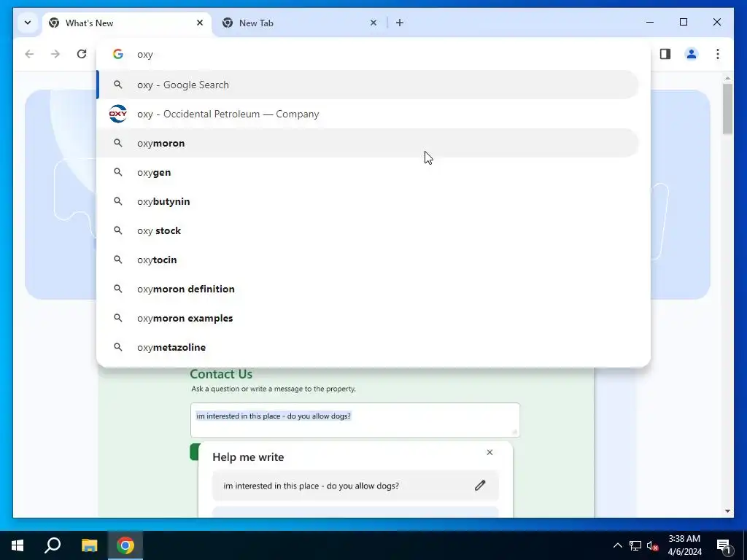Click the Google logo in the address bar
Image resolution: width=747 pixels, height=560 pixels.
coord(118,54)
